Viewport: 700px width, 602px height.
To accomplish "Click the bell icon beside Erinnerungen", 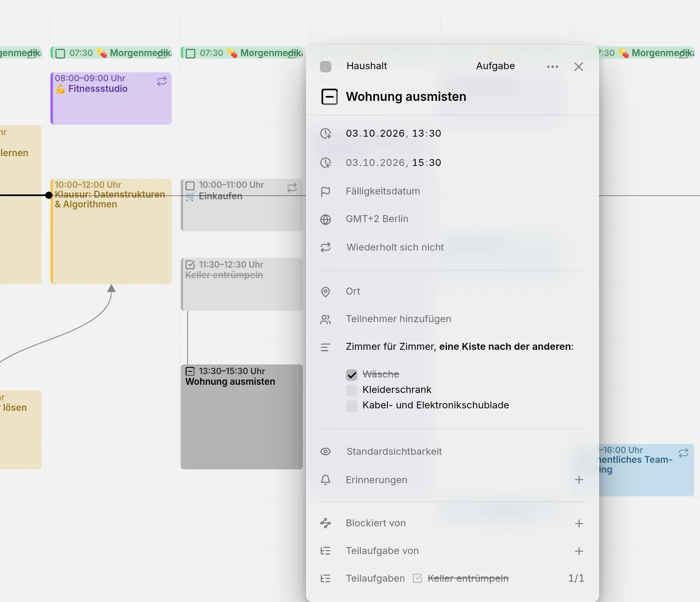I will tap(326, 480).
